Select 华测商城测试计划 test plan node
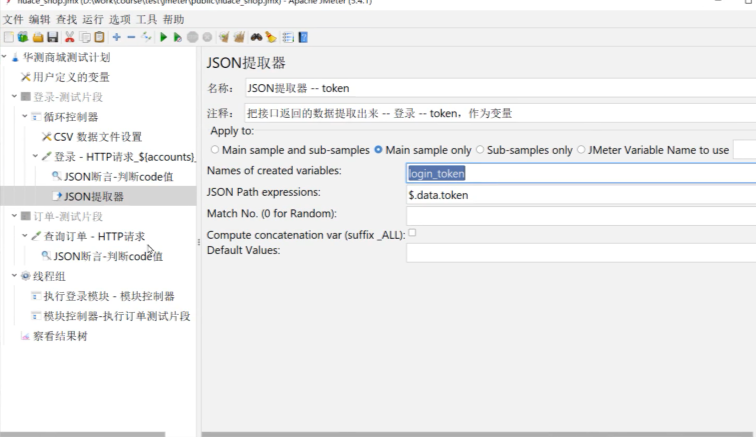The height and width of the screenshot is (437, 756). point(66,57)
